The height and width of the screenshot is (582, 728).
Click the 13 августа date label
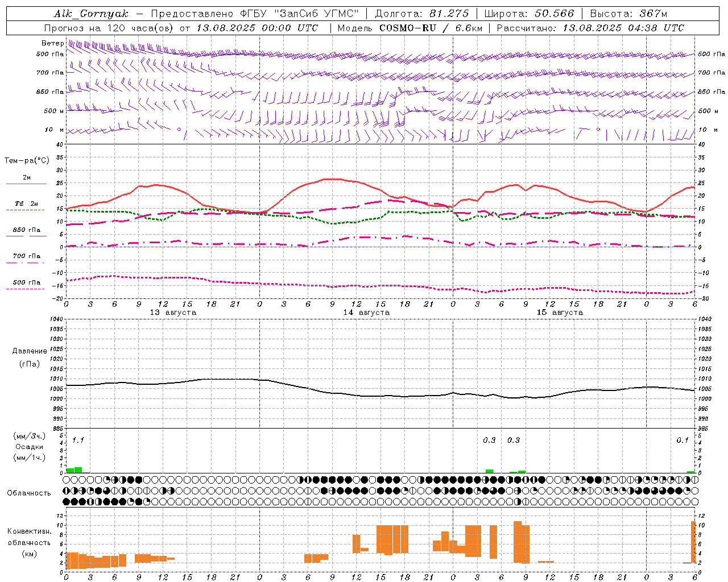tap(173, 313)
